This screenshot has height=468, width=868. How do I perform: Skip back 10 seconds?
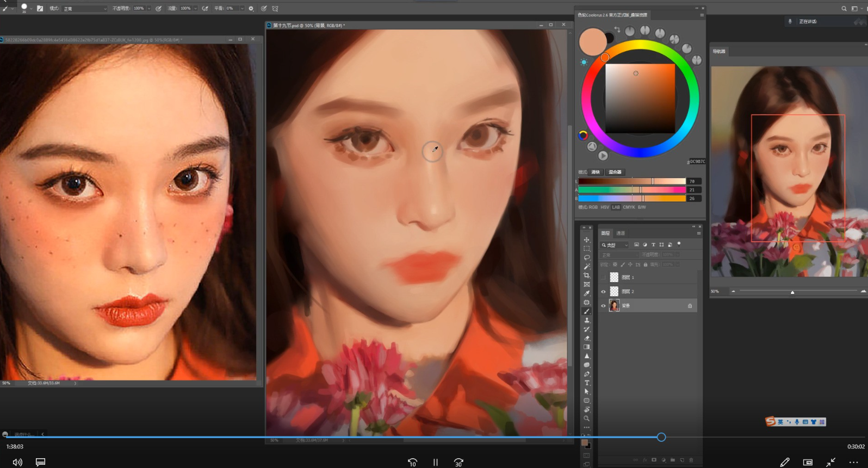click(x=412, y=462)
